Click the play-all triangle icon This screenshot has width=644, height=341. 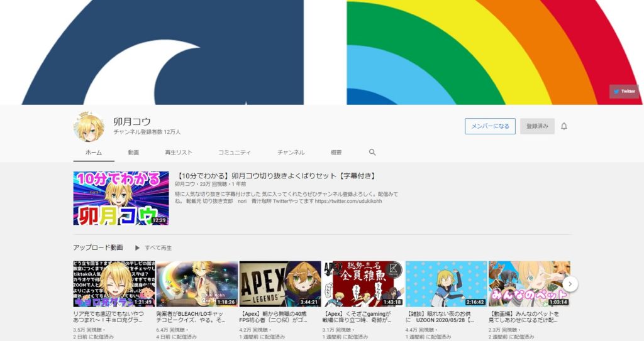coord(137,248)
